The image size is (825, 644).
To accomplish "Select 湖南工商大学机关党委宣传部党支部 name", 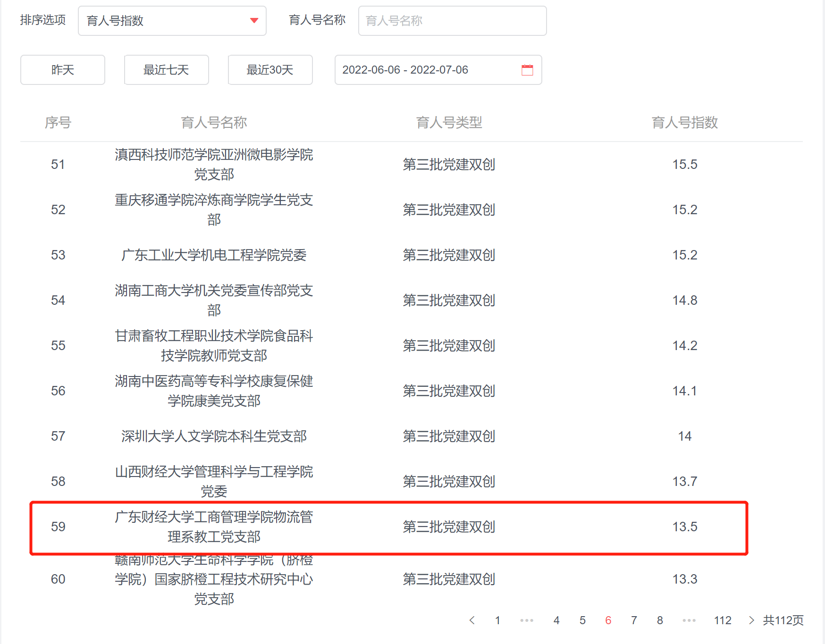I will tap(214, 300).
